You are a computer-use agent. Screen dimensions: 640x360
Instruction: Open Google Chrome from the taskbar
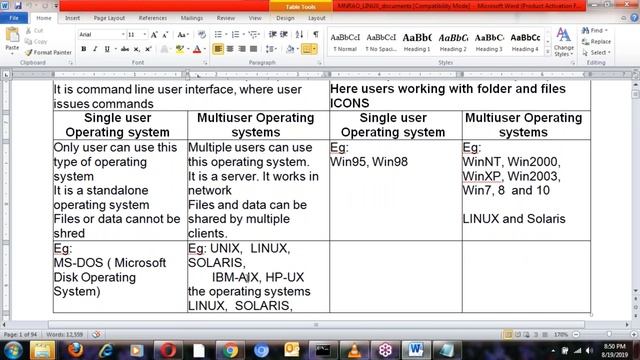(x=230, y=350)
